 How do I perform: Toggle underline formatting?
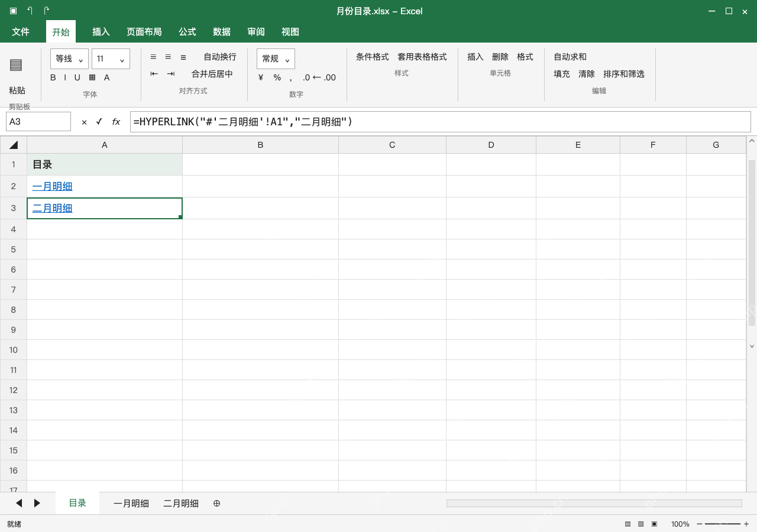click(x=77, y=77)
